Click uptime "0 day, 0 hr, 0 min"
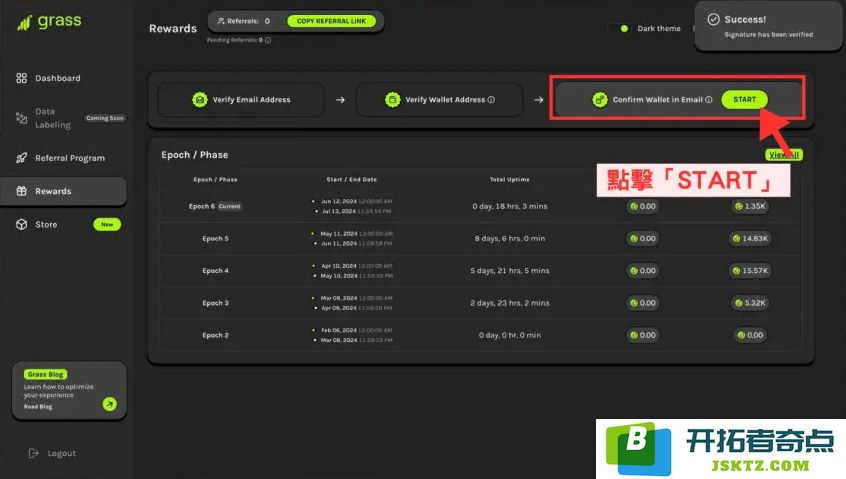 [510, 335]
